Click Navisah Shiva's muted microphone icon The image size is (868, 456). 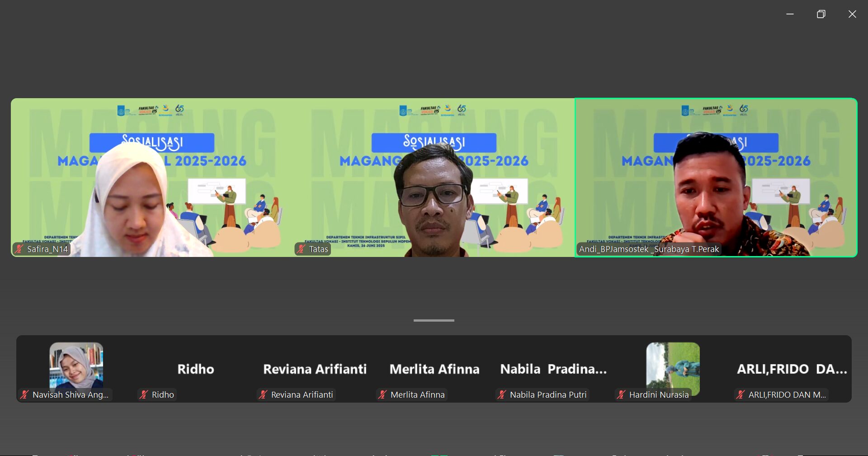24,394
